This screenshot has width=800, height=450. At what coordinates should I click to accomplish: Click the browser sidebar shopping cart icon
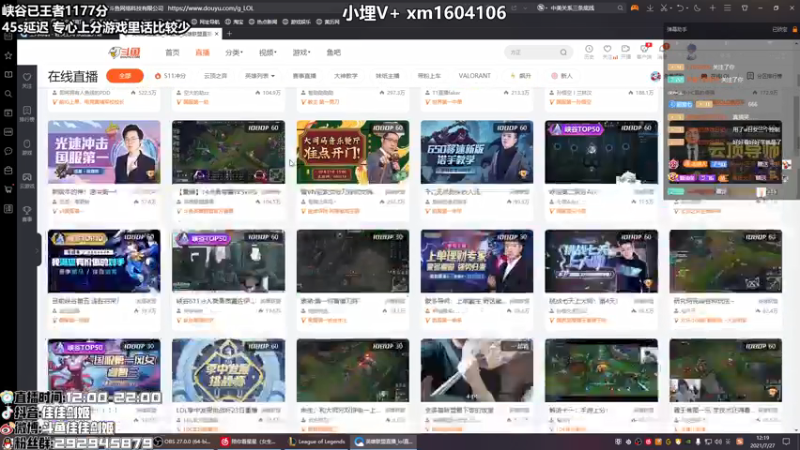(8, 189)
